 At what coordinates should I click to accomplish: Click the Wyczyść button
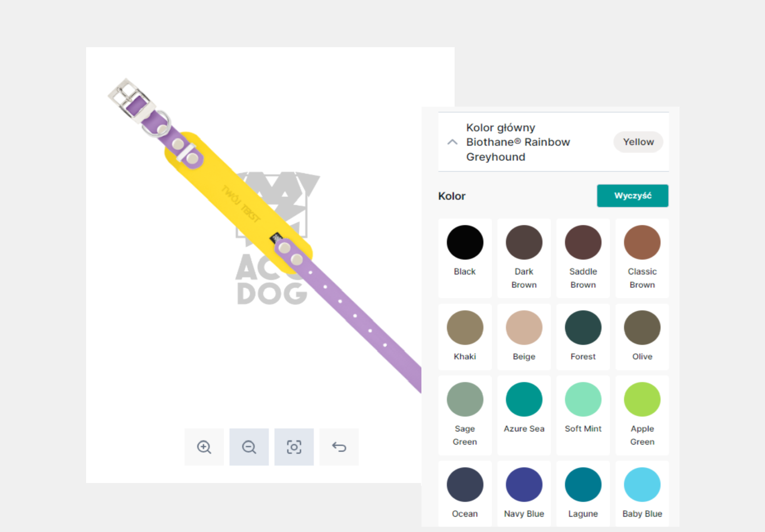(633, 195)
